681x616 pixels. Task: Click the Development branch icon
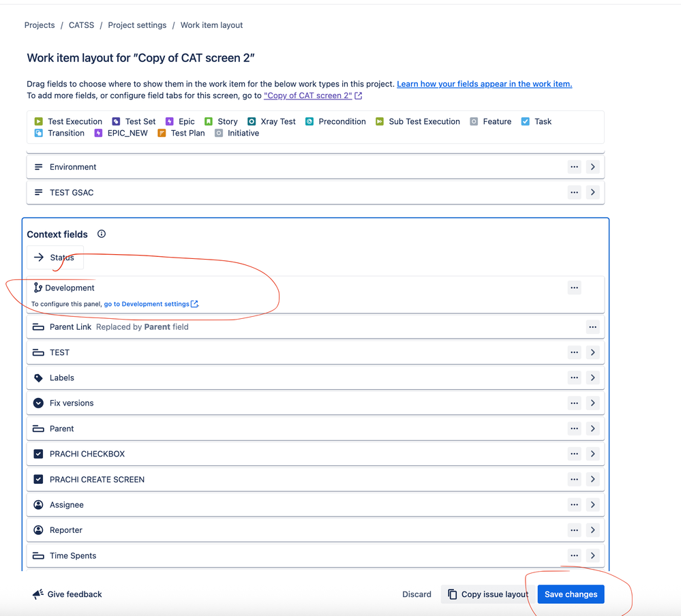pos(37,288)
